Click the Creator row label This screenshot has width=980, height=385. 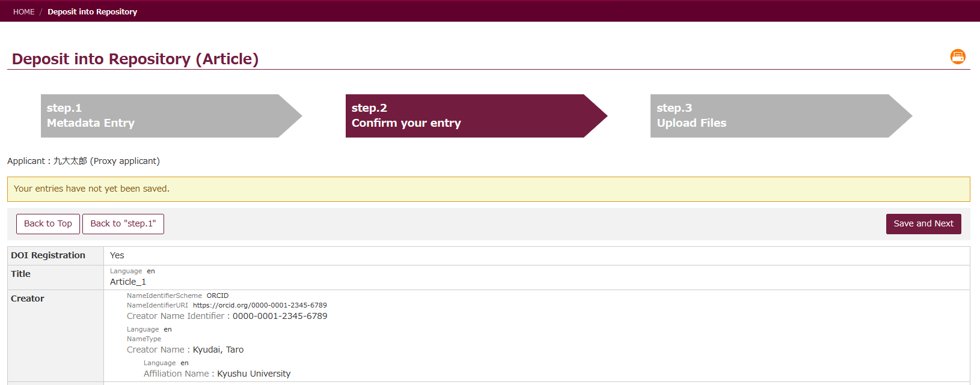click(x=28, y=299)
